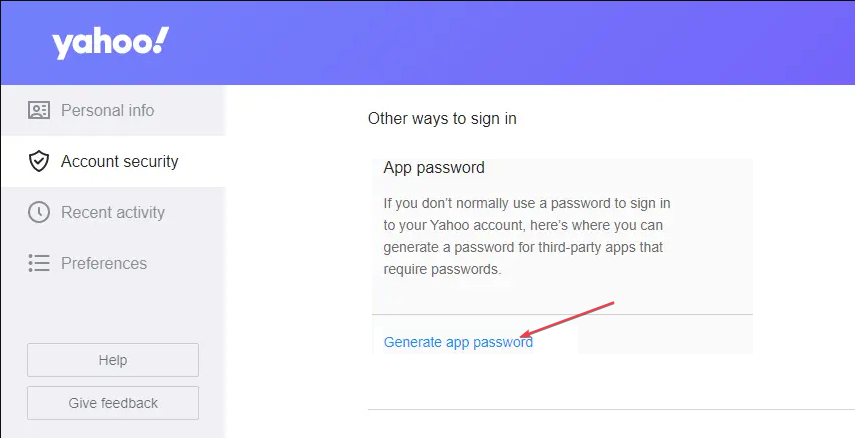
Task: Follow the Generate app password link
Action: pos(458,342)
